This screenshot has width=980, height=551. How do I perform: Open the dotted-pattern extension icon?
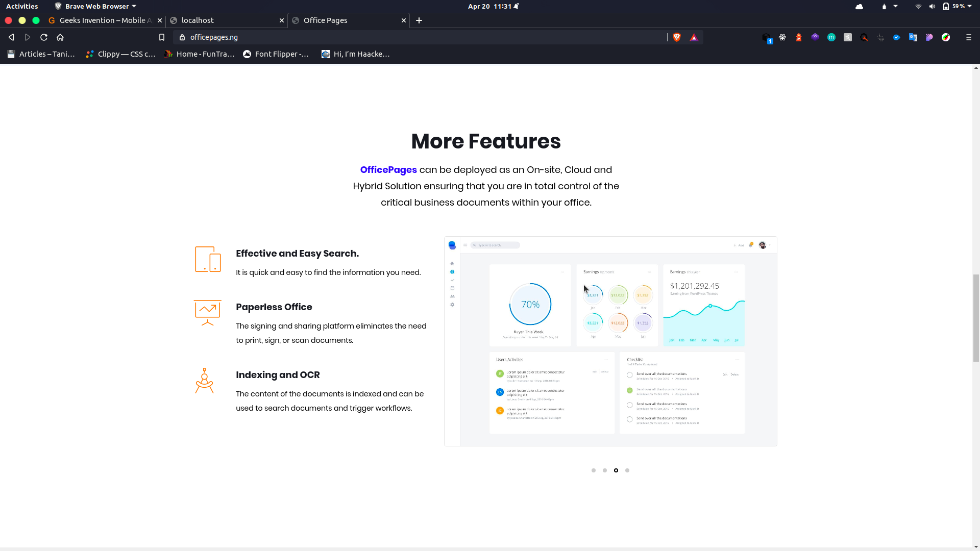880,37
